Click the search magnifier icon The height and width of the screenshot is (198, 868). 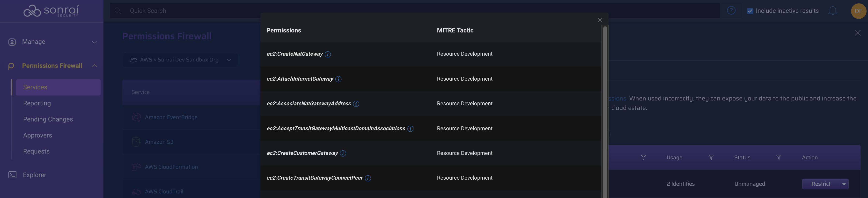click(118, 11)
